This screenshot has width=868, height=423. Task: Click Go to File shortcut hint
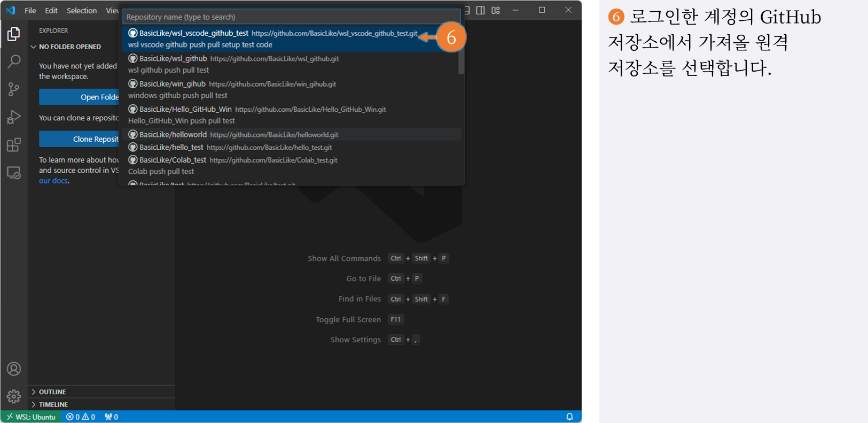pyautogui.click(x=384, y=279)
